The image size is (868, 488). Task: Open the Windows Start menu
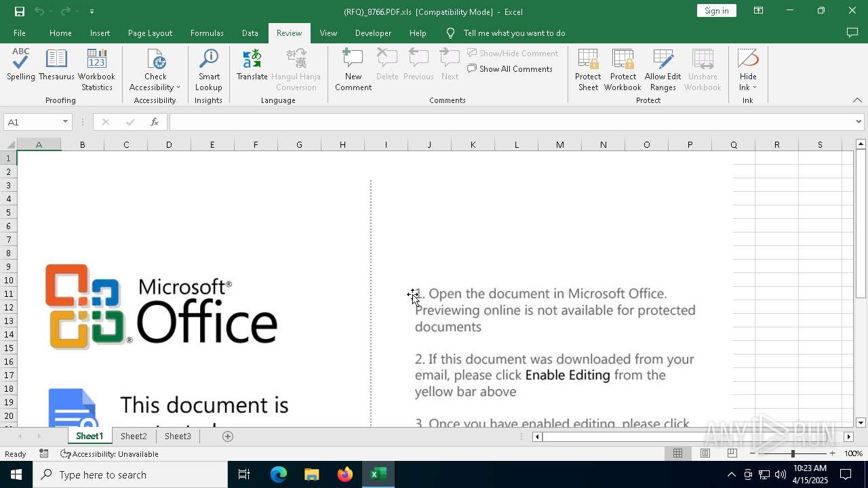click(16, 474)
